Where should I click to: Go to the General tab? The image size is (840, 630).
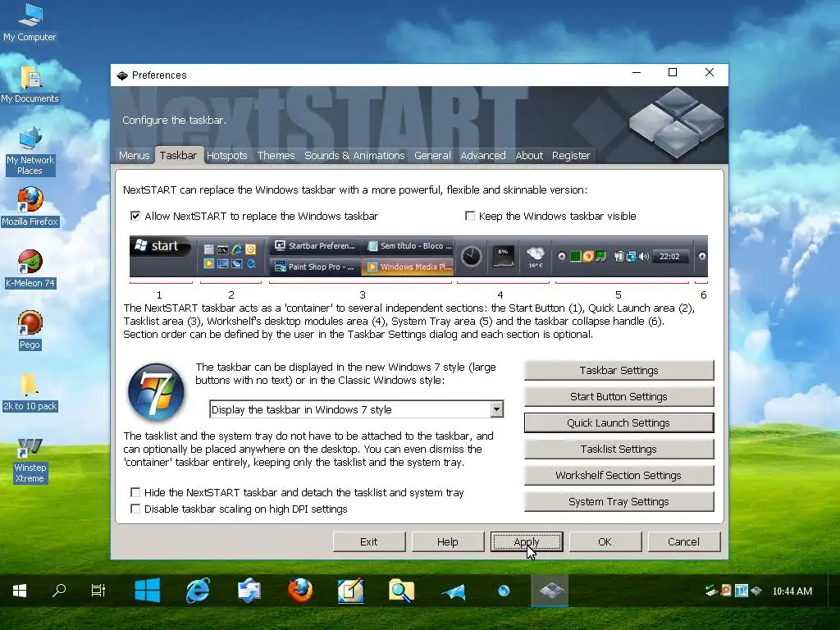432,155
